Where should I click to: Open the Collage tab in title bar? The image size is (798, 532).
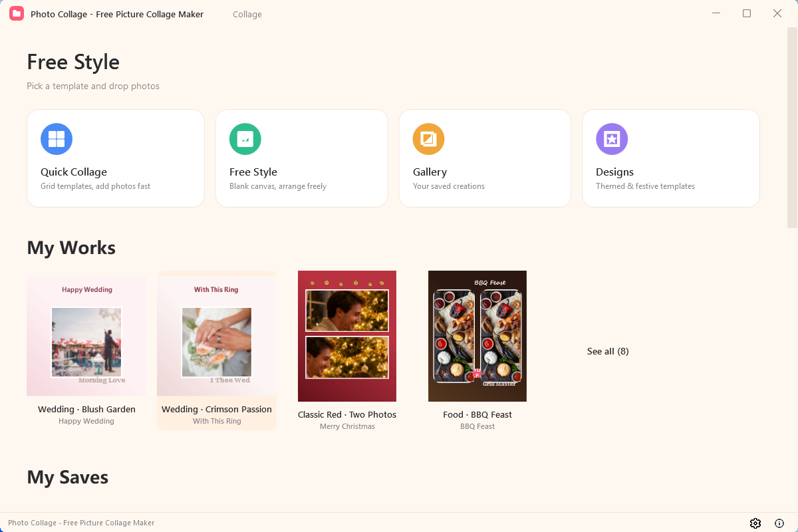pos(247,15)
